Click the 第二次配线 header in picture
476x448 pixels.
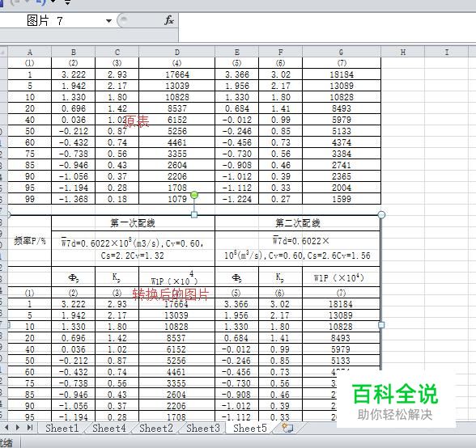pyautogui.click(x=298, y=223)
